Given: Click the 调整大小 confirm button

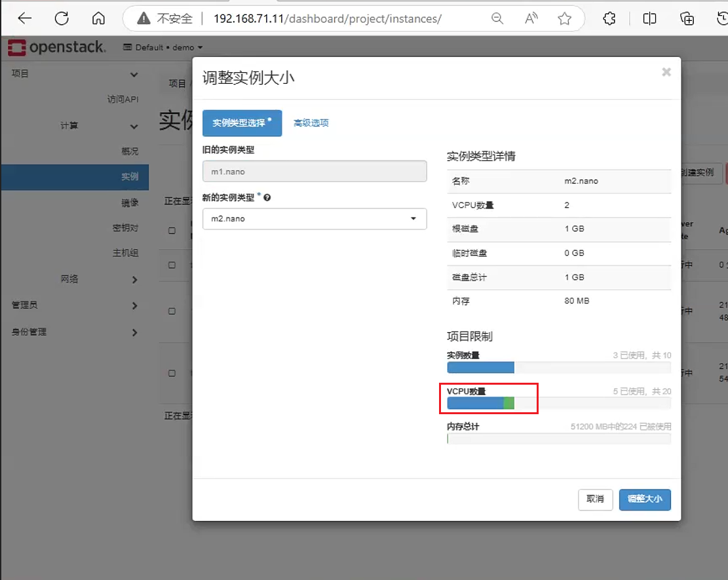Looking at the screenshot, I should (x=645, y=499).
